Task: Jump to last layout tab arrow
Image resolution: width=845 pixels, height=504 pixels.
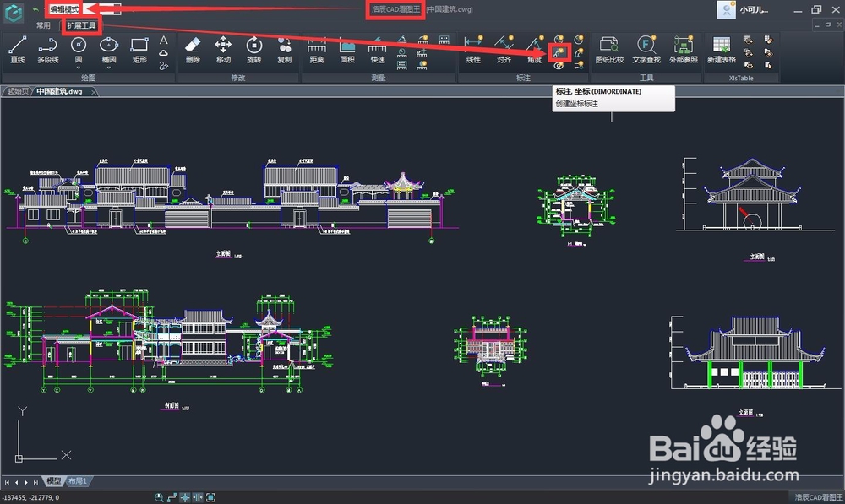Action: click(x=35, y=482)
